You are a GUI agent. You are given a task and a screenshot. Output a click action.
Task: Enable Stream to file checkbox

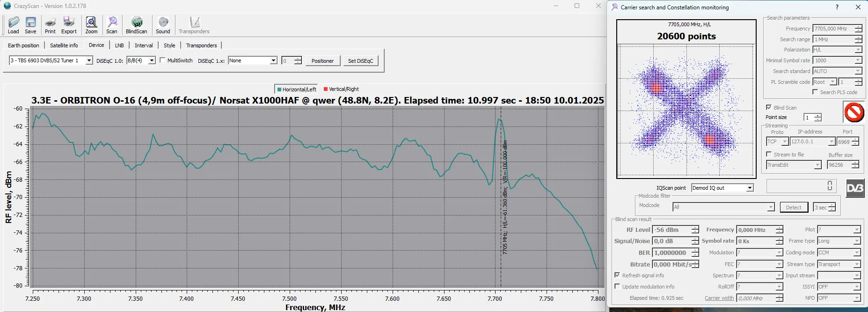(768, 154)
